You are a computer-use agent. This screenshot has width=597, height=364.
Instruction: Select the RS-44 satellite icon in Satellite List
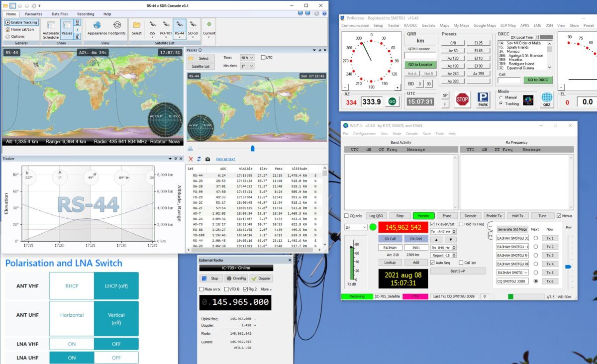coord(180,25)
